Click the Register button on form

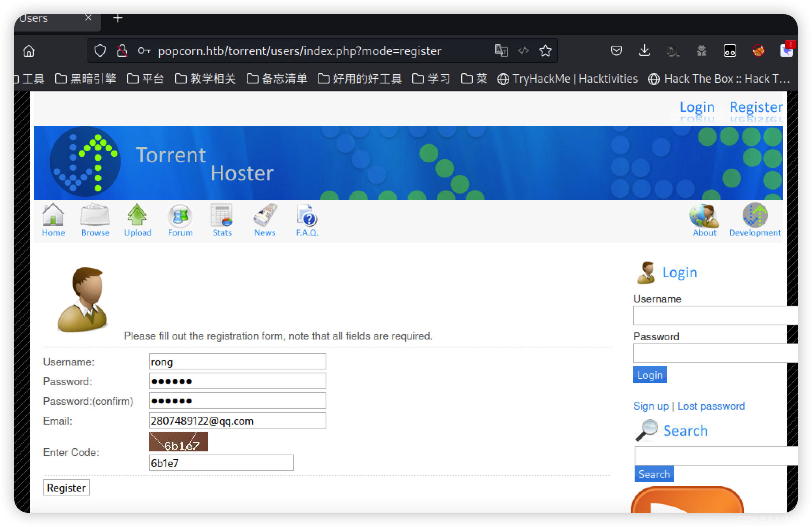[66, 488]
